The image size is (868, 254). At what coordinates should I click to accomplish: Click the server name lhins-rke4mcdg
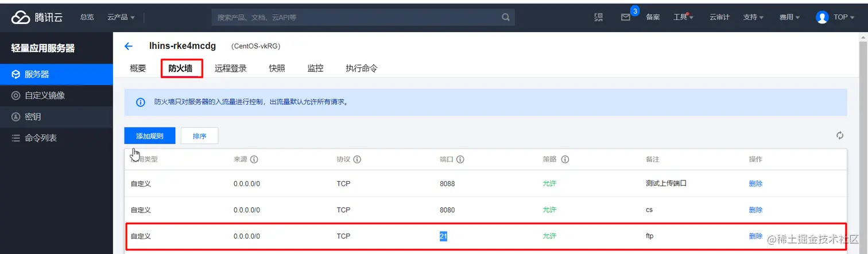pyautogui.click(x=183, y=46)
